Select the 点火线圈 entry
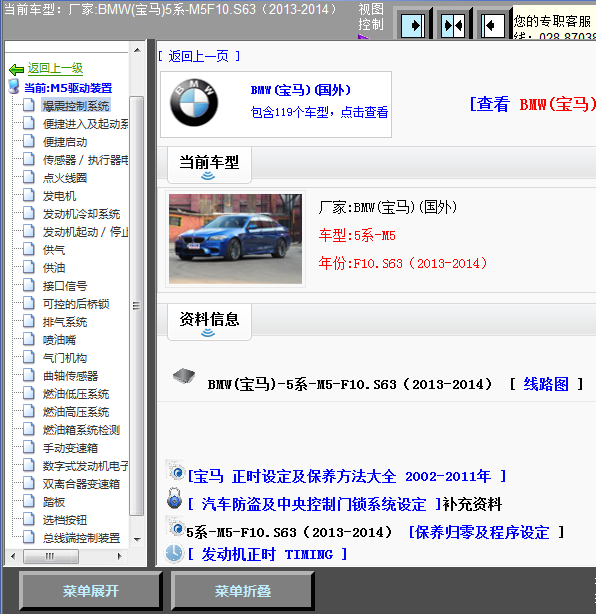Viewport: 596px width, 614px height. (x=65, y=178)
